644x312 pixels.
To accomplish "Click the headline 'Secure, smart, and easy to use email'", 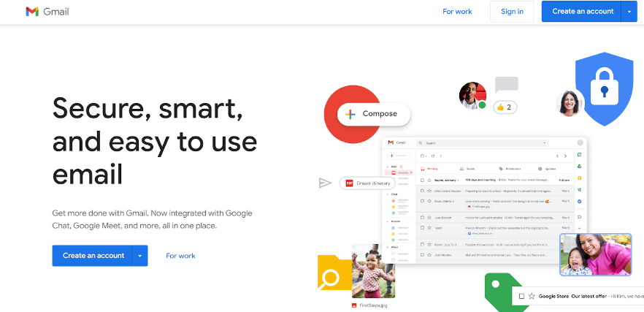I will 155,142.
